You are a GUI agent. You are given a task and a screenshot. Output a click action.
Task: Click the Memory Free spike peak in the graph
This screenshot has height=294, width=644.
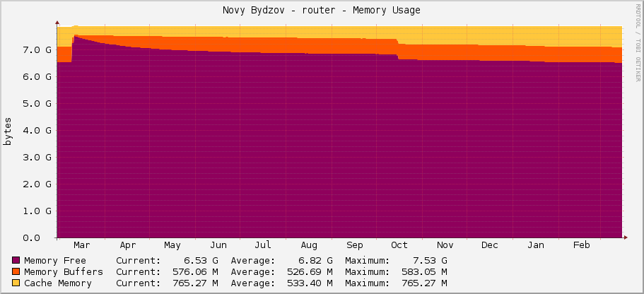click(75, 36)
